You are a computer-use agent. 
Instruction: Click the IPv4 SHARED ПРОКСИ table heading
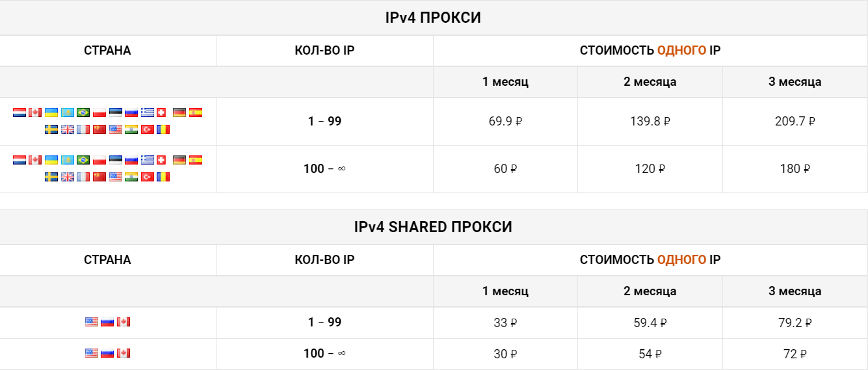[433, 227]
